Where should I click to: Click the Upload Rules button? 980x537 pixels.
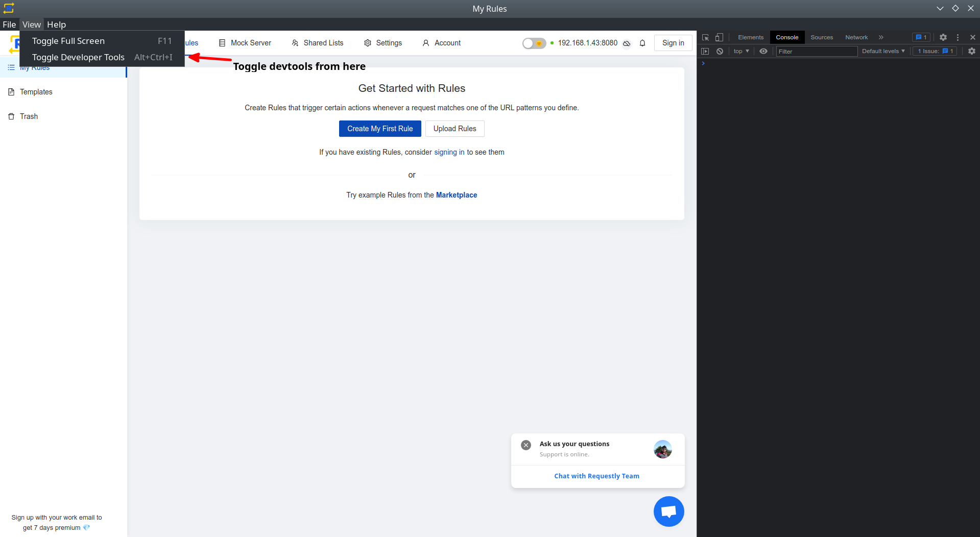[x=455, y=129]
